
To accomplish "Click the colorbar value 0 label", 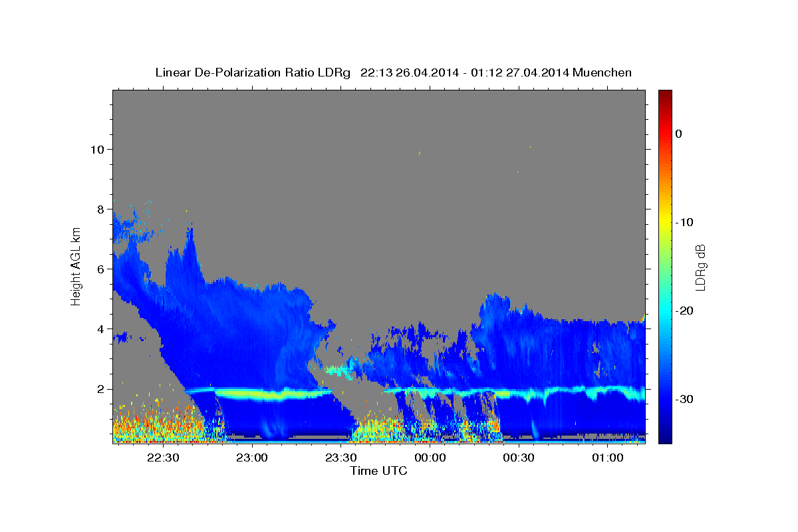I will coord(679,134).
